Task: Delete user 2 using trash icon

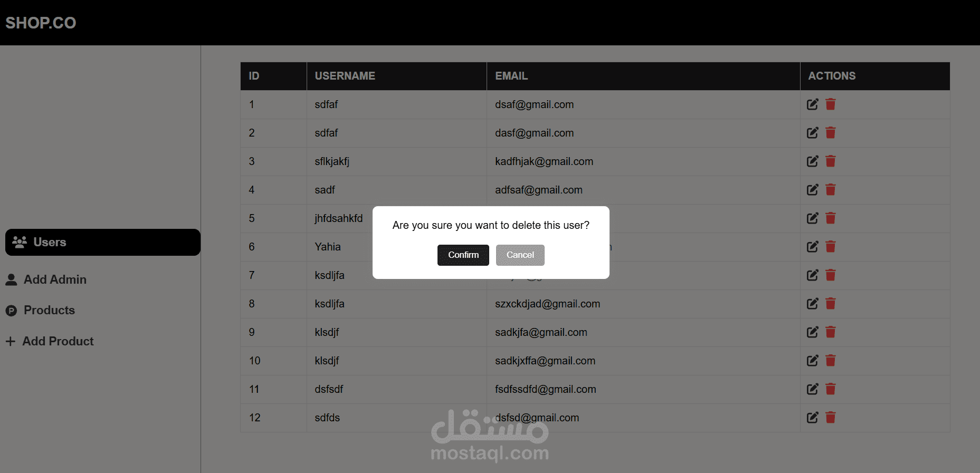Action: coord(830,133)
